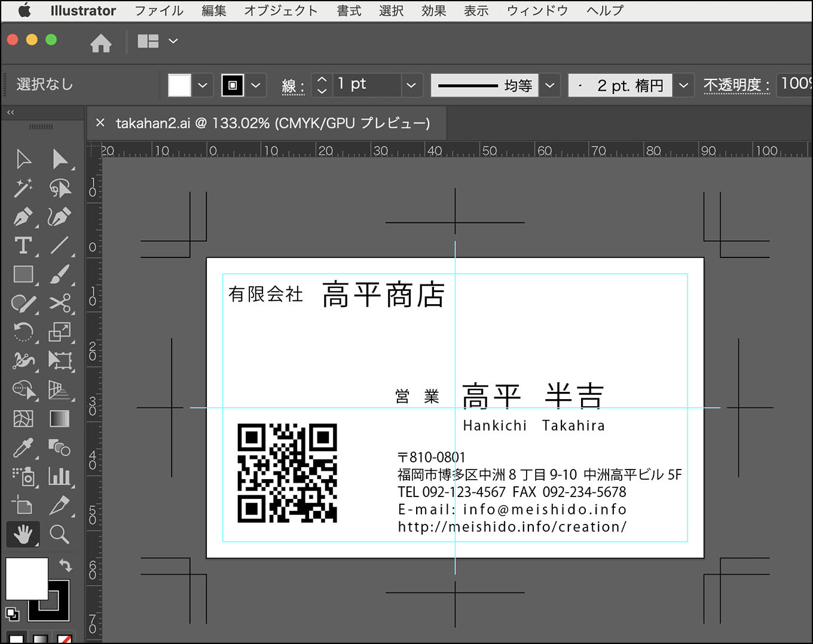The width and height of the screenshot is (813, 644).
Task: Set paint mode to Gradient
Action: tap(40, 639)
